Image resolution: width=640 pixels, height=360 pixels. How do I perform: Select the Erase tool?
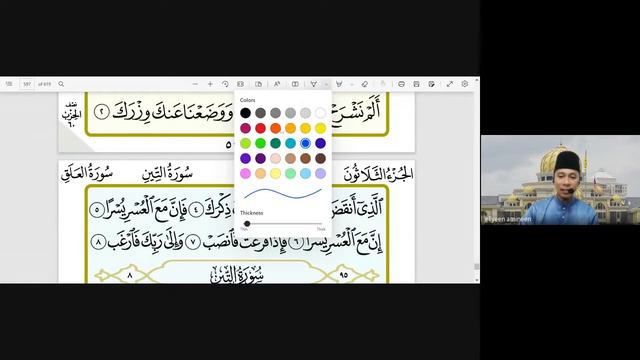point(364,84)
